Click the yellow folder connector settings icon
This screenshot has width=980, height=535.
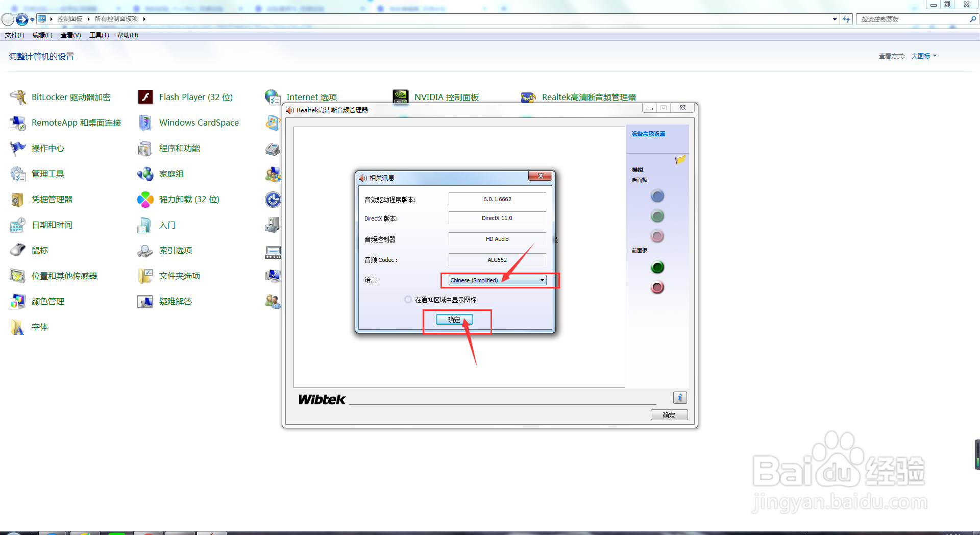pyautogui.click(x=680, y=160)
